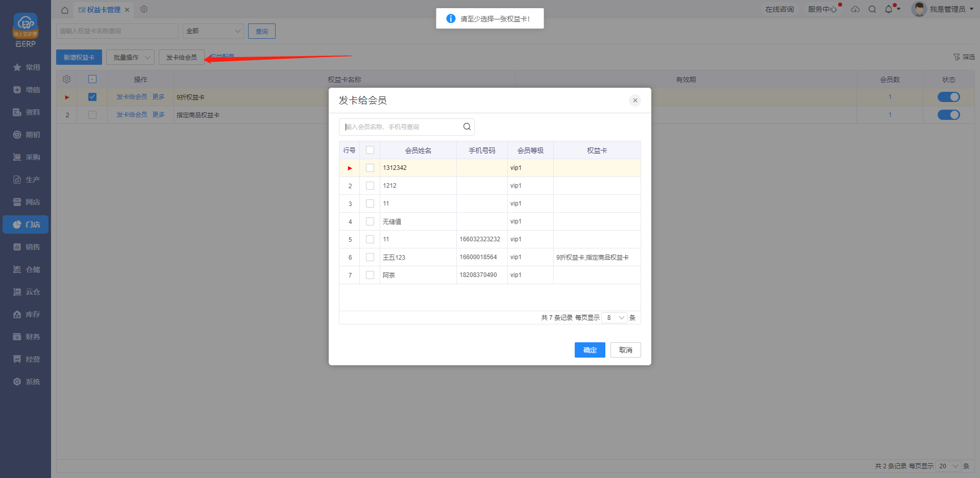Open the 期初 sidebar menu
This screenshot has height=478, width=980.
point(26,135)
